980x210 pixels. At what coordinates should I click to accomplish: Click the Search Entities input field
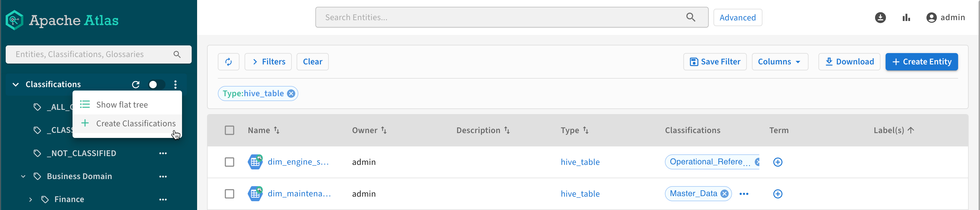(x=502, y=18)
